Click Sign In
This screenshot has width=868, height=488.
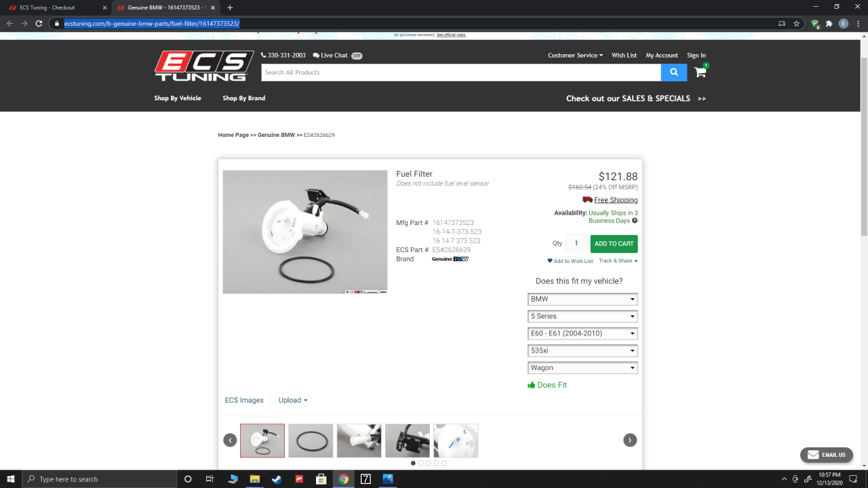[696, 56]
